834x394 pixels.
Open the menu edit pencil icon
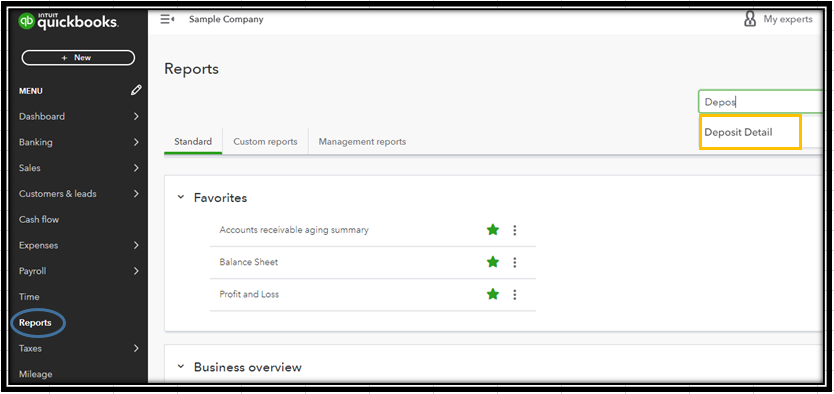[x=136, y=90]
